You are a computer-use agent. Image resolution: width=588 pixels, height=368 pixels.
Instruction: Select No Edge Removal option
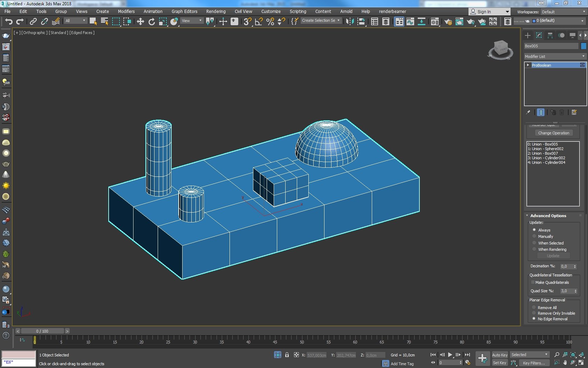[534, 319]
